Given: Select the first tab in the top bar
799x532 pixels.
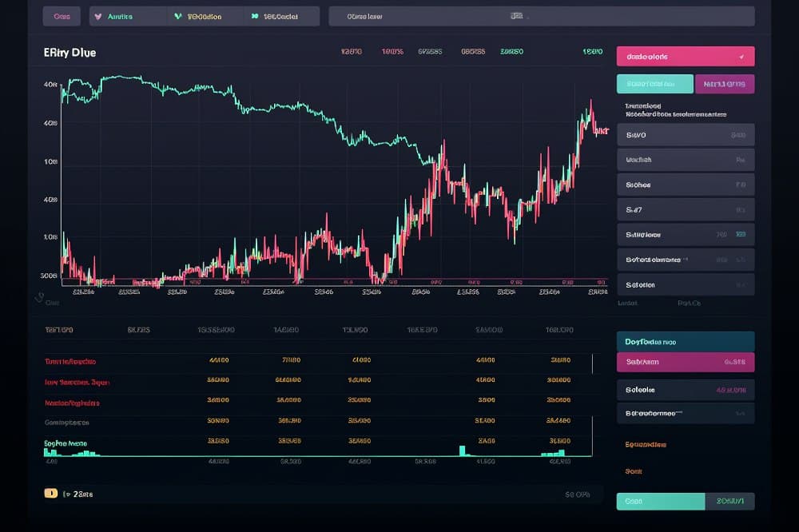Looking at the screenshot, I should [62, 16].
